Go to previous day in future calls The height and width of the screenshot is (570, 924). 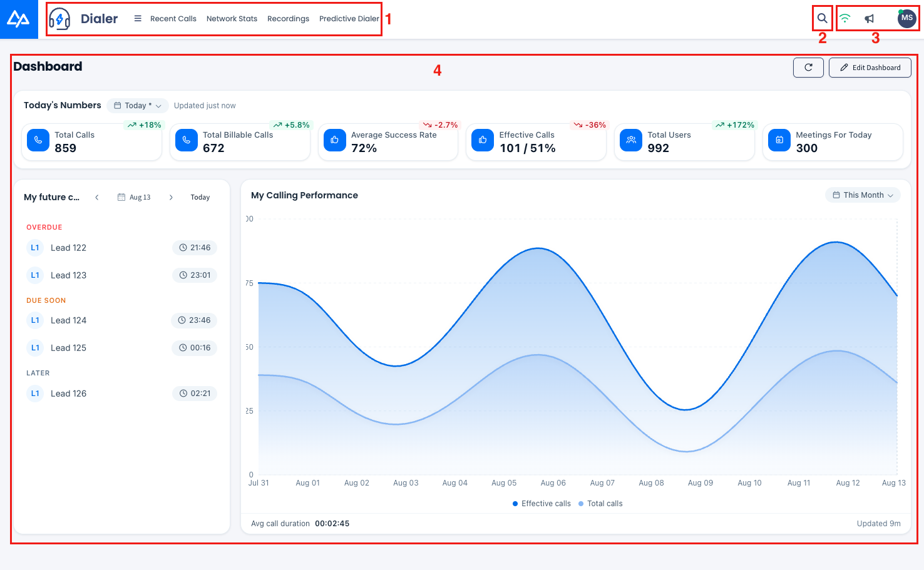pyautogui.click(x=97, y=197)
